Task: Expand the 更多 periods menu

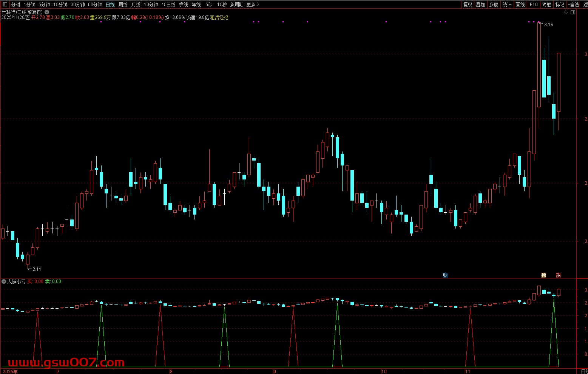Action: coord(253,5)
